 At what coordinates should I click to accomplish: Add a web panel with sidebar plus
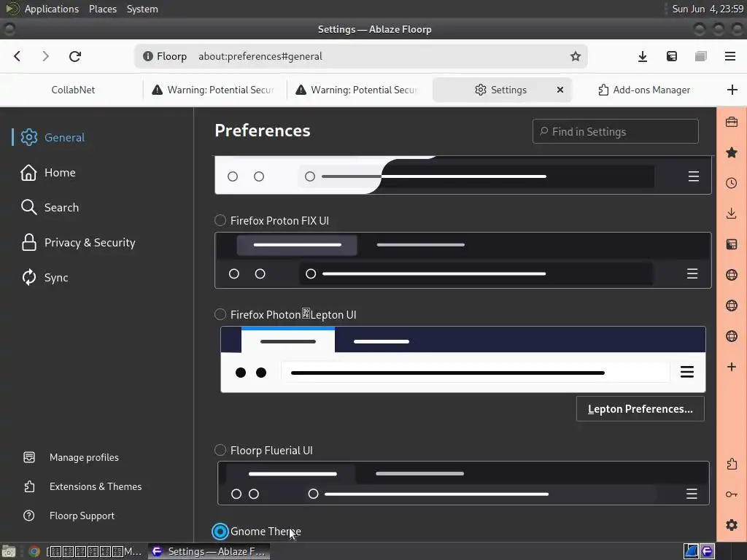pos(732,367)
